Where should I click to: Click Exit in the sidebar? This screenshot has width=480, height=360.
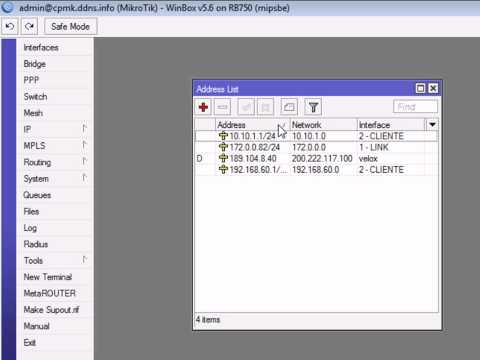55,342
